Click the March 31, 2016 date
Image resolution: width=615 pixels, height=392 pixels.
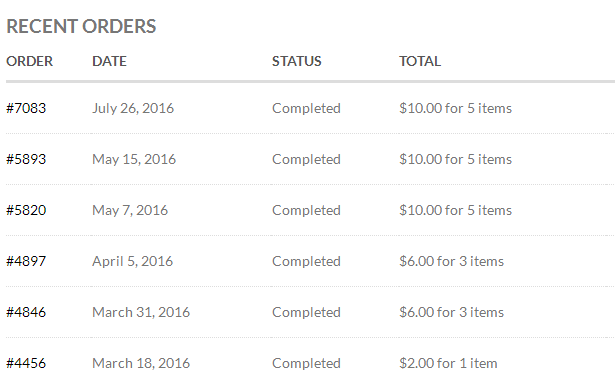point(141,312)
